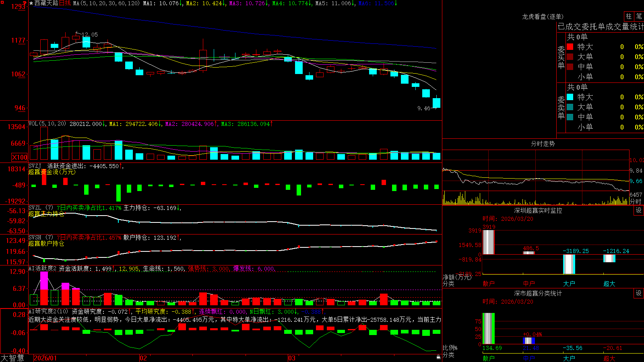Click the -20.61 超大 value in 分类统计
The image size is (644, 362).
613,348
